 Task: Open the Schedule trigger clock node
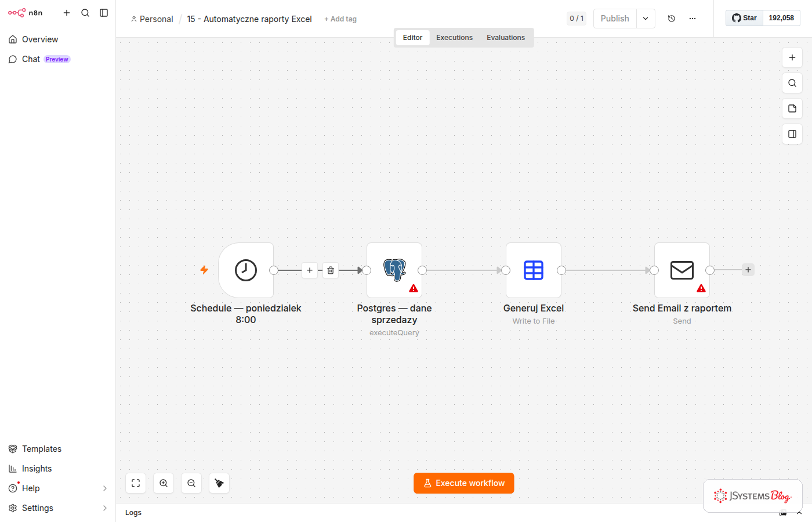(x=246, y=270)
